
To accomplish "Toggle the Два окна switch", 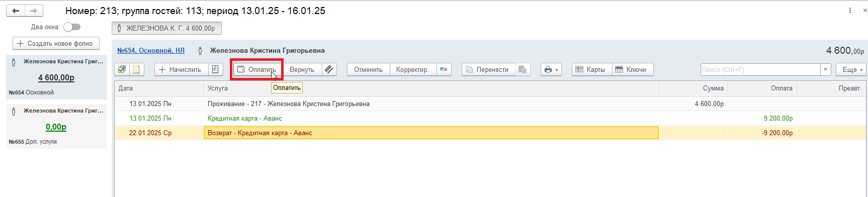I will click(72, 27).
